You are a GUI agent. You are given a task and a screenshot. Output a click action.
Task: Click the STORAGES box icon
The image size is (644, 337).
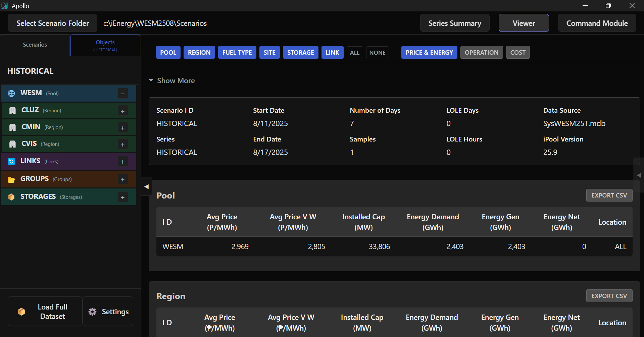[x=11, y=197]
